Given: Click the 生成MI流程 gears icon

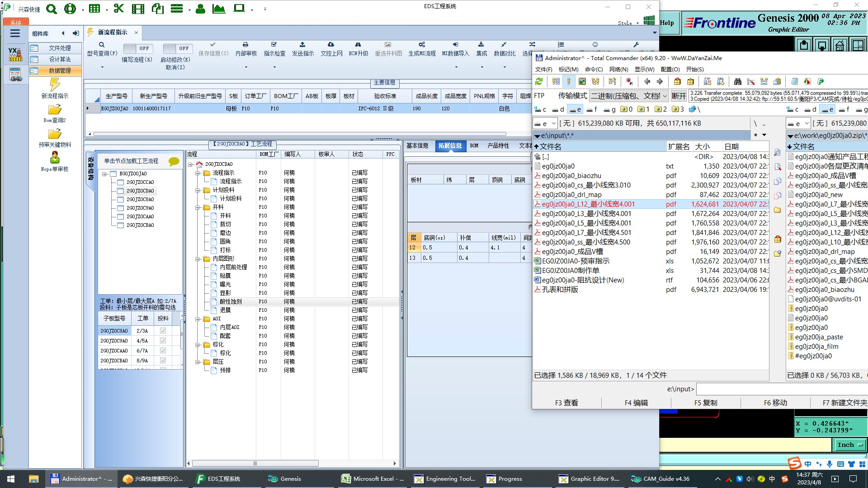Looking at the screenshot, I should [x=421, y=45].
